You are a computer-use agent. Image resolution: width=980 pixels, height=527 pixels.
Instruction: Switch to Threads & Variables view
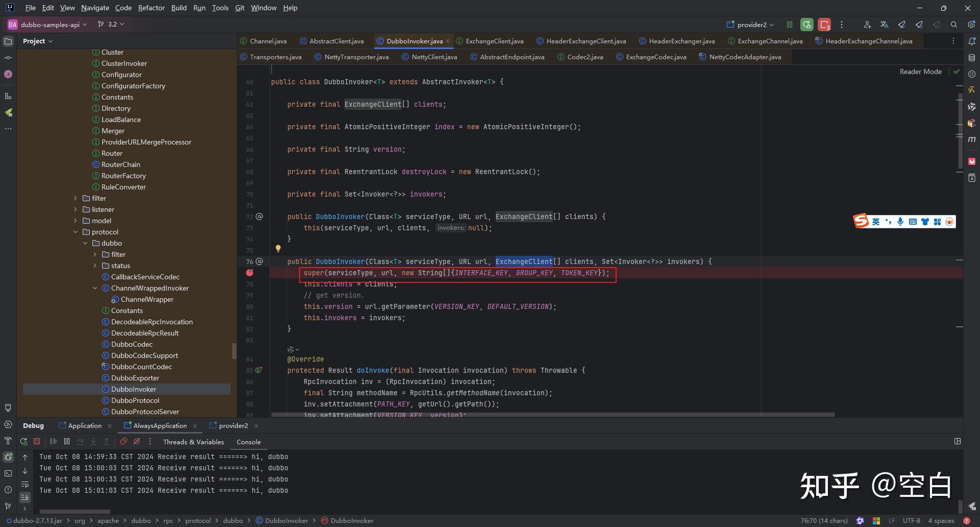click(x=193, y=442)
